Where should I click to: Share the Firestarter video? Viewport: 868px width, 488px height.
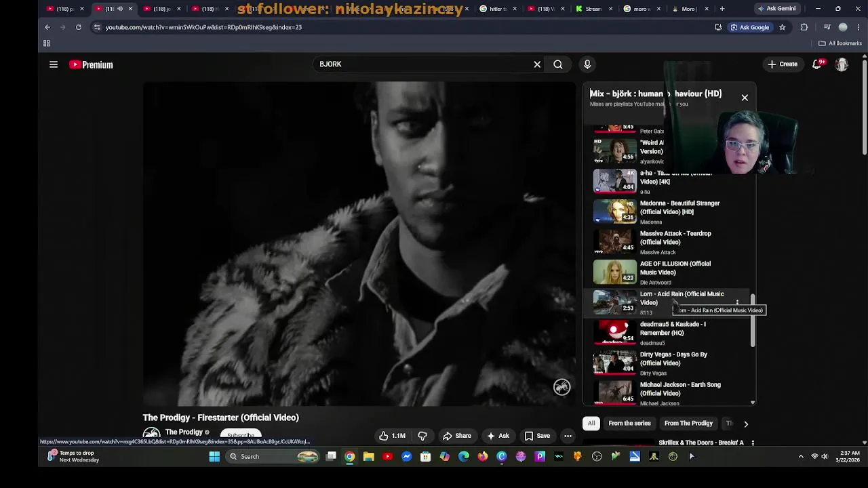pyautogui.click(x=456, y=436)
